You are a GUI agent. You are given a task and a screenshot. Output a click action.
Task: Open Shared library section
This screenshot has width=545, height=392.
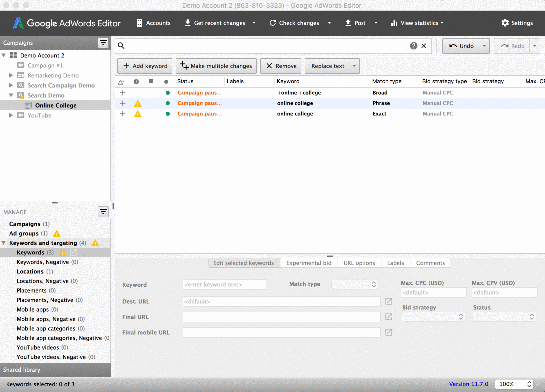click(x=55, y=370)
